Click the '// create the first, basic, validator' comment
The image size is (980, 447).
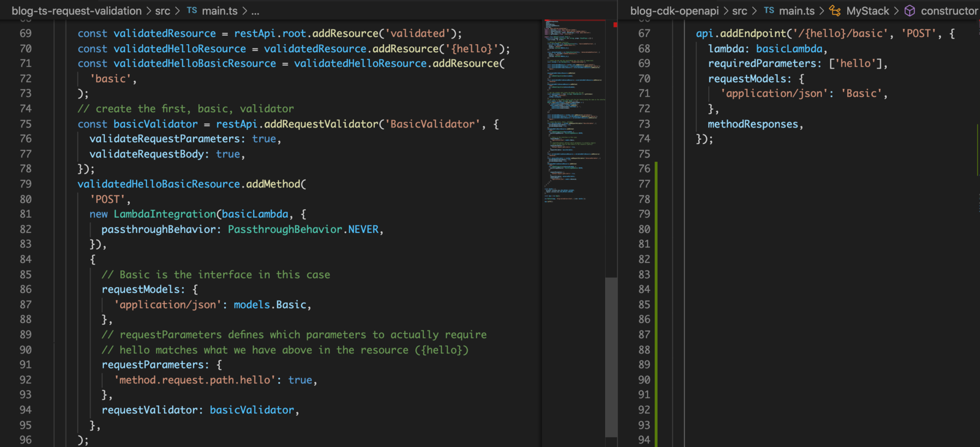coord(186,109)
